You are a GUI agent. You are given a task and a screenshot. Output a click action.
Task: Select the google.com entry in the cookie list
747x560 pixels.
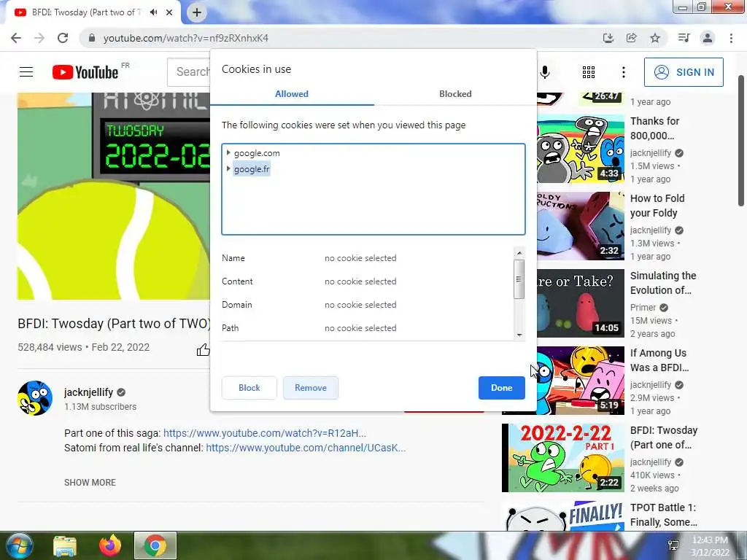click(x=257, y=153)
